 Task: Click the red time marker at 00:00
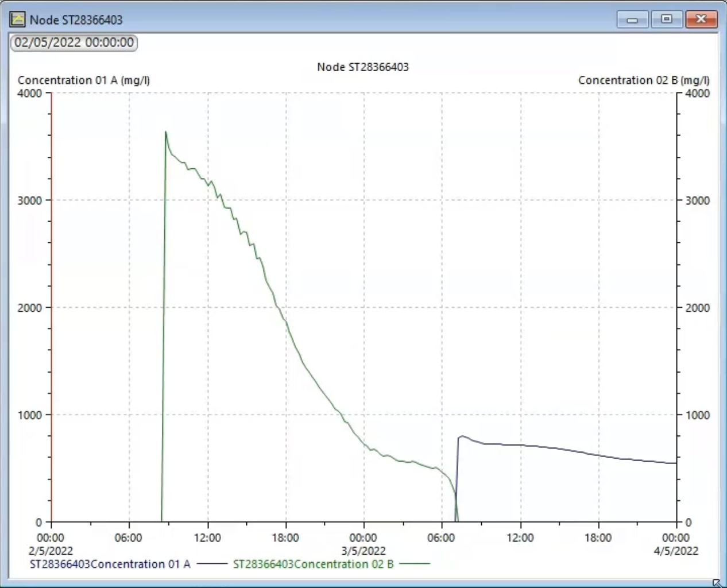[52, 307]
